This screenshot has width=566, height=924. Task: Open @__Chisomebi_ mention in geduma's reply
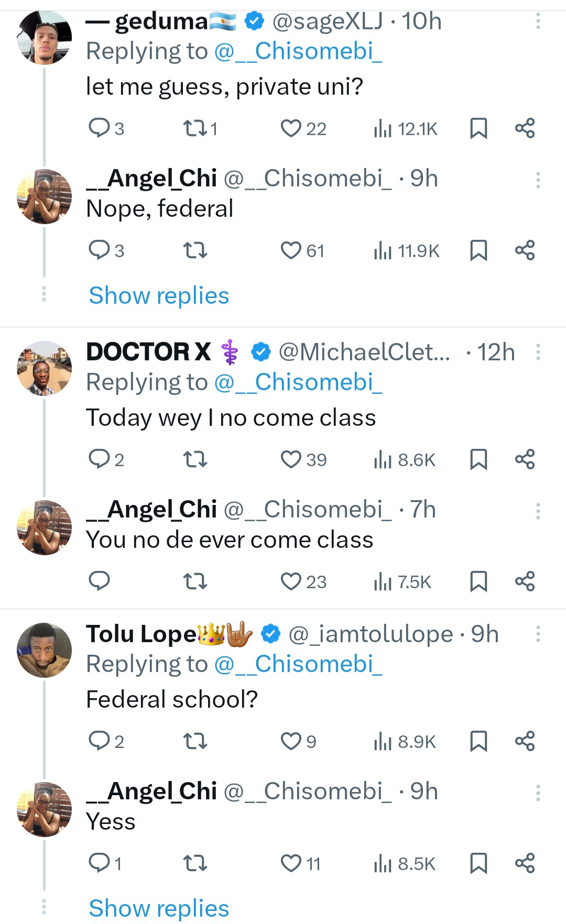[x=298, y=51]
